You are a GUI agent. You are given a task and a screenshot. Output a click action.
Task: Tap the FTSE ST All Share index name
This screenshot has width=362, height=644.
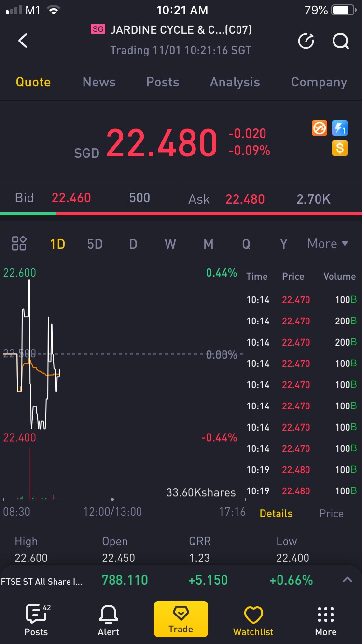coord(42,581)
